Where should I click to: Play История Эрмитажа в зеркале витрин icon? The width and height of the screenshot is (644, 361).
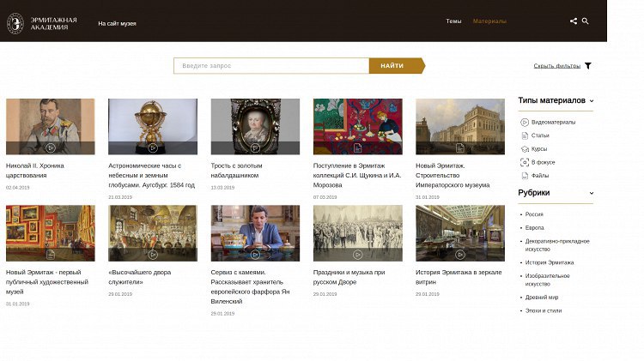(460, 255)
